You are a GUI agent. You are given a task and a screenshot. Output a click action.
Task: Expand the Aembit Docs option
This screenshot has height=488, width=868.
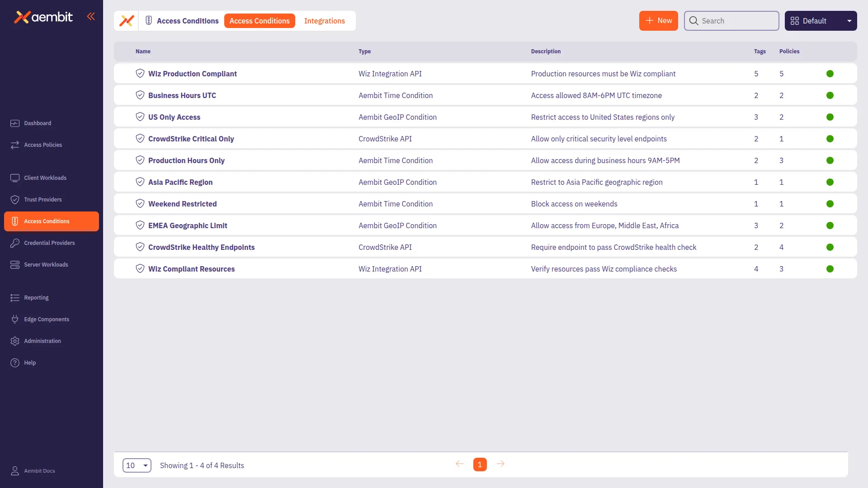tap(39, 470)
